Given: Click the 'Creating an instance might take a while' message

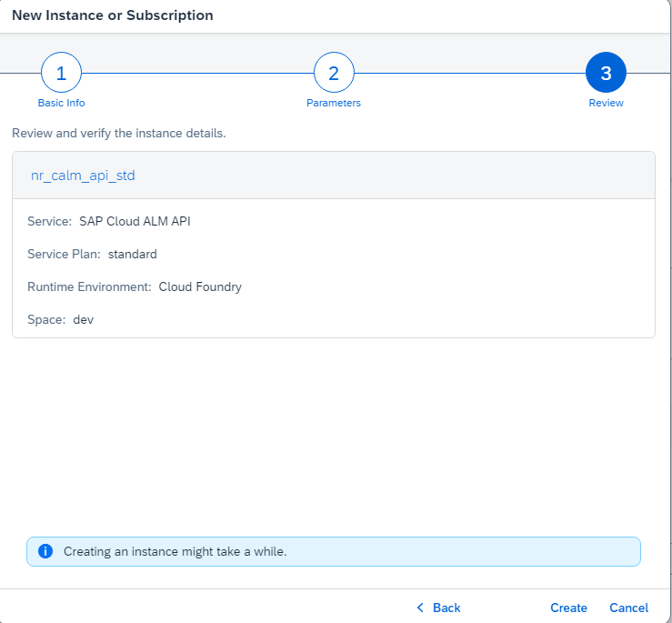Looking at the screenshot, I should [175, 551].
